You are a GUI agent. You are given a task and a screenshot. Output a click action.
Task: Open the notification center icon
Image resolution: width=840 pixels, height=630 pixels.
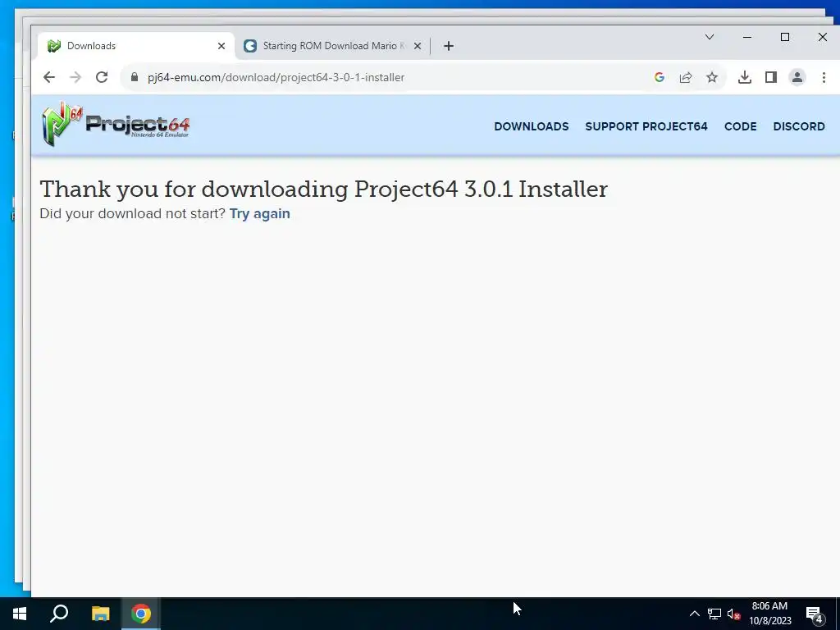[x=815, y=615]
